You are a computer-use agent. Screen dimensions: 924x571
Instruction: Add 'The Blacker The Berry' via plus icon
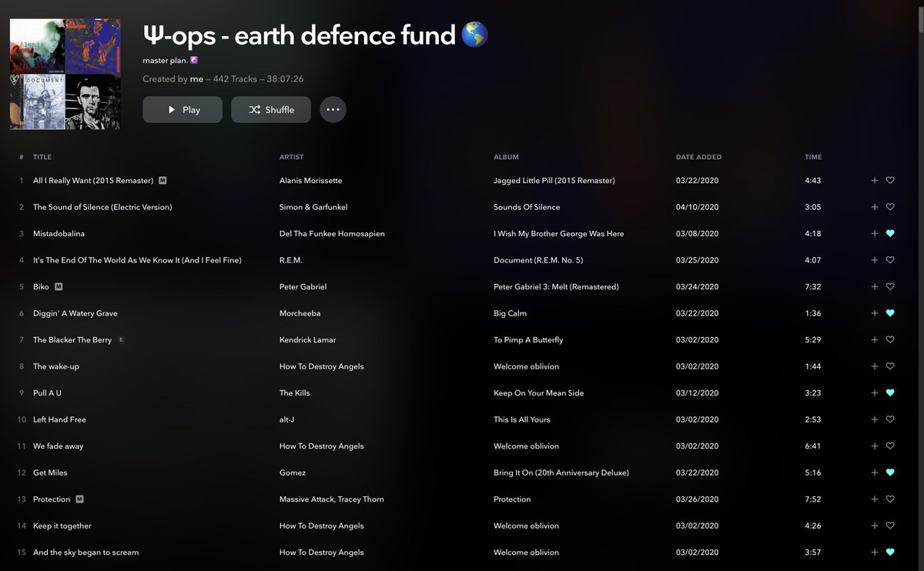pyautogui.click(x=874, y=340)
